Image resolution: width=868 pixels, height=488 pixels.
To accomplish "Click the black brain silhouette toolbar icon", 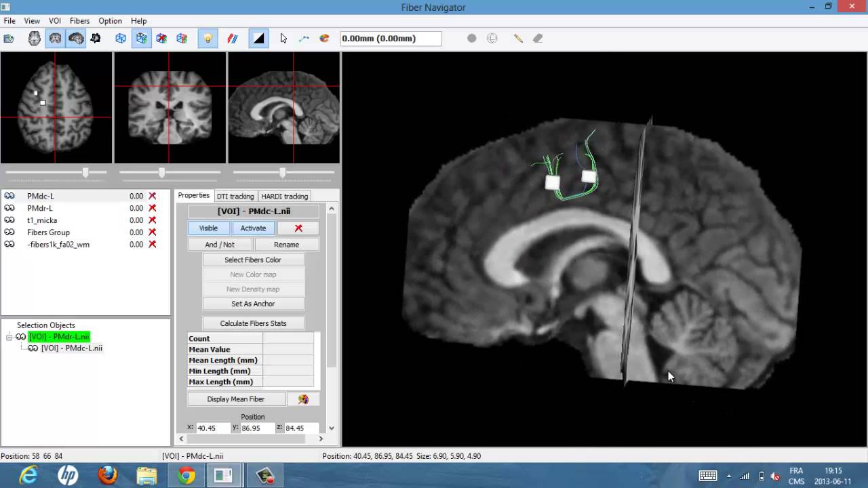I will 96,39.
